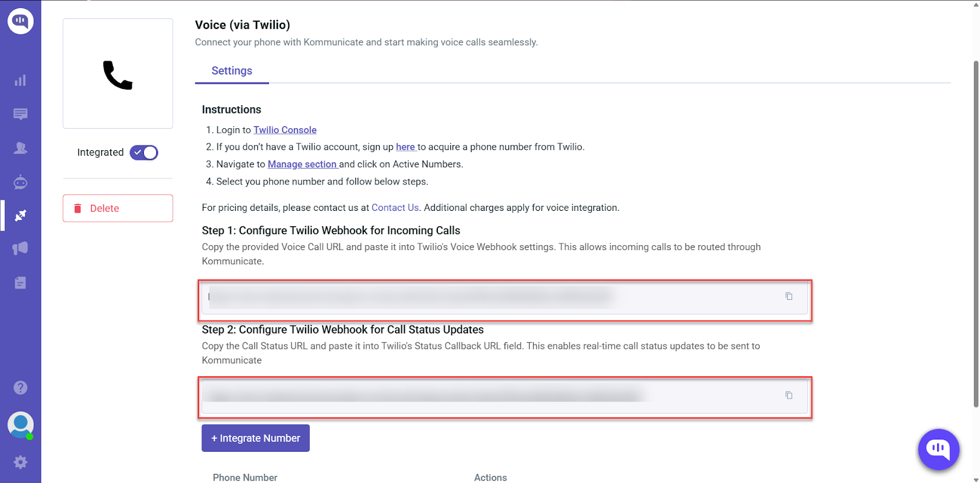Click the Actions column header
The image size is (980, 483).
pos(491,477)
